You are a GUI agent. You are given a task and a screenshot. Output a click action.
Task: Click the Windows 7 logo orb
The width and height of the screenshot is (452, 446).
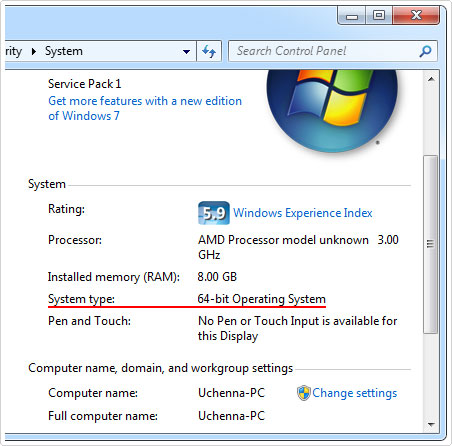332,111
